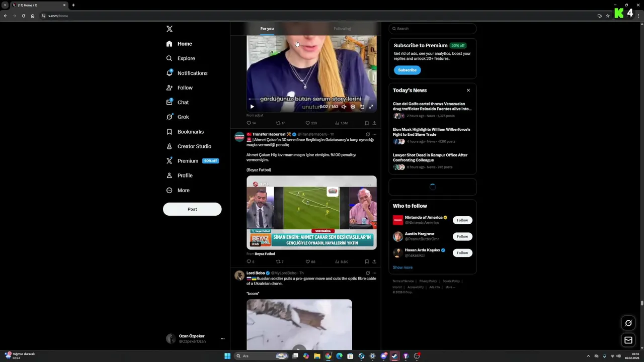Viewport: 644px width, 362px height.
Task: Bookmark the Transfer Haberleri post
Action: click(367, 261)
